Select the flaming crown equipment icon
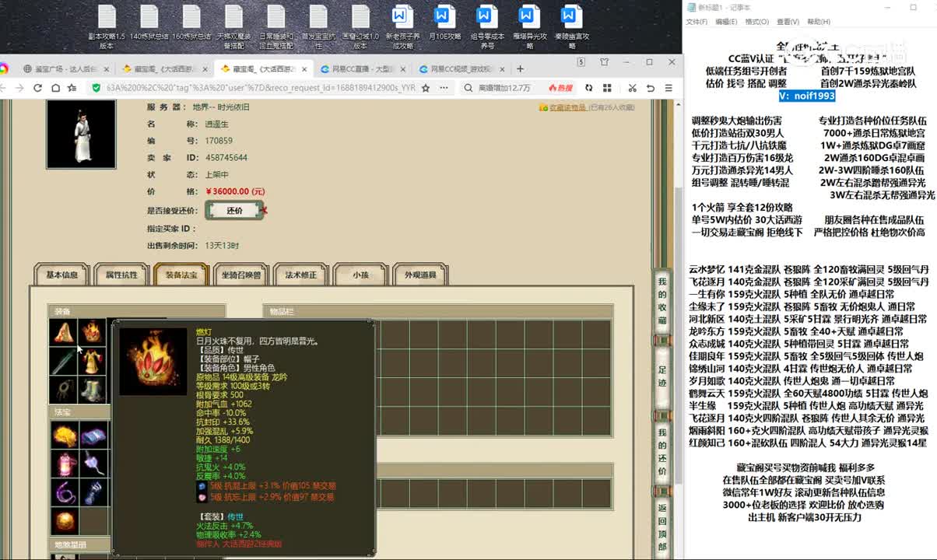The height and width of the screenshot is (560, 937). click(92, 332)
